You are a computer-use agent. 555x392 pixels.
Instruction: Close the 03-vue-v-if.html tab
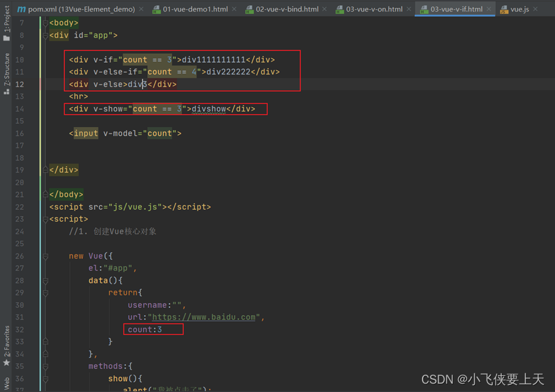coord(489,9)
